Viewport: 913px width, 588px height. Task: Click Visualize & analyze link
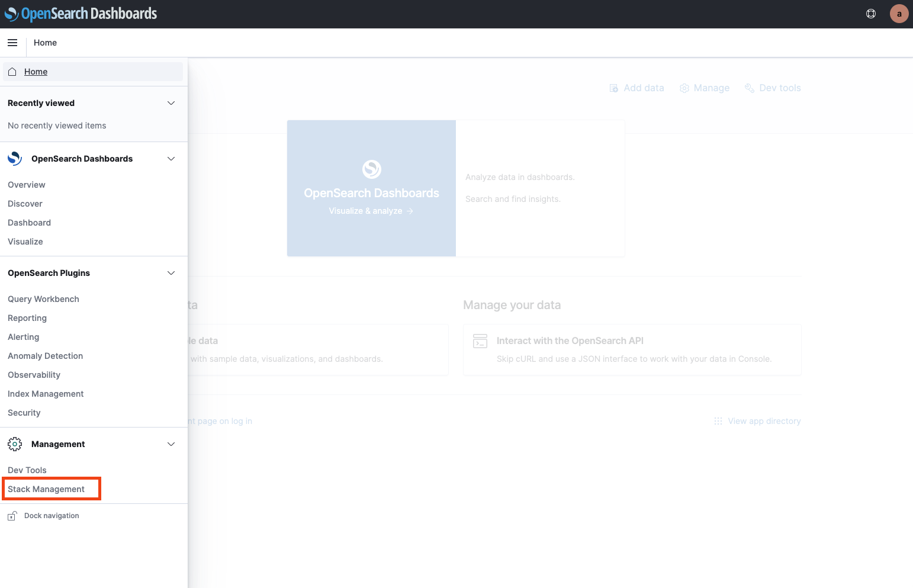click(x=371, y=211)
